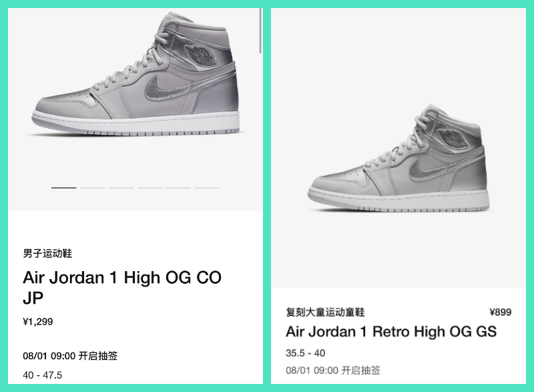Screen dimensions: 534x392
Task: Click the vertical scrollbar beside the left shoe
Action: [x=260, y=31]
